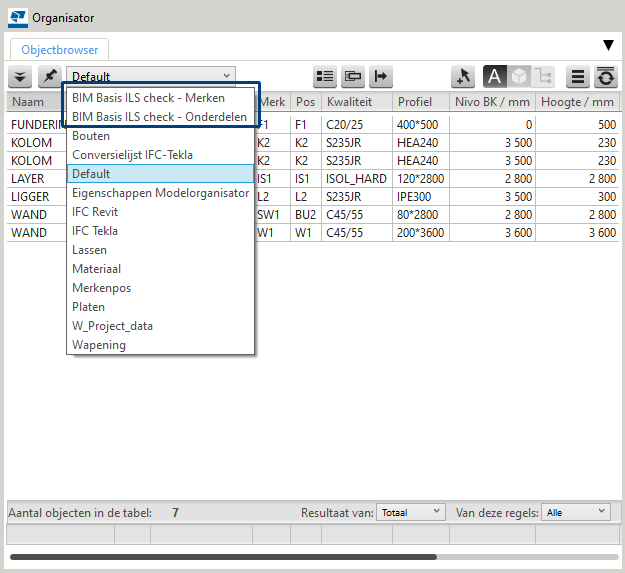The image size is (625, 573).
Task: Toggle the 'A' text display button
Action: tap(495, 76)
